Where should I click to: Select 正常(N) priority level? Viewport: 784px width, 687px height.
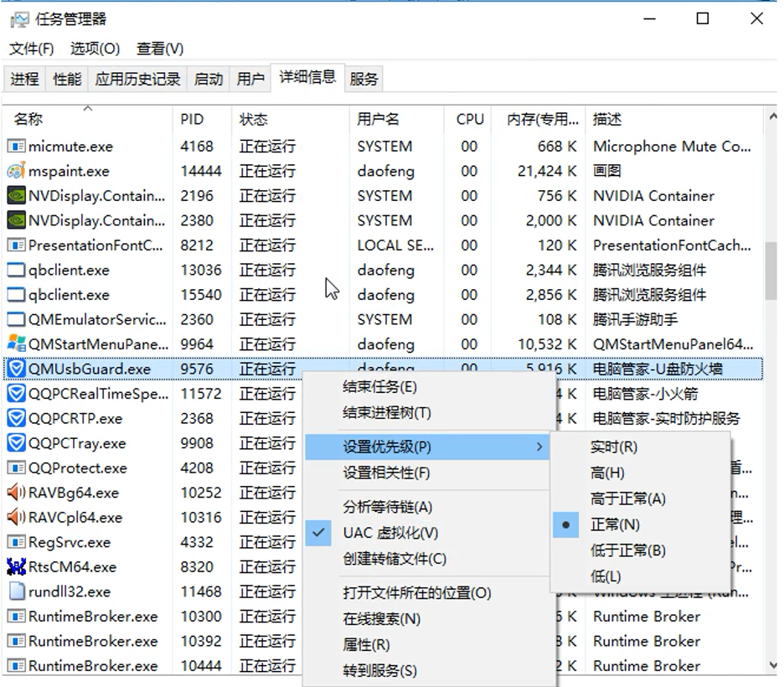[x=641, y=525]
